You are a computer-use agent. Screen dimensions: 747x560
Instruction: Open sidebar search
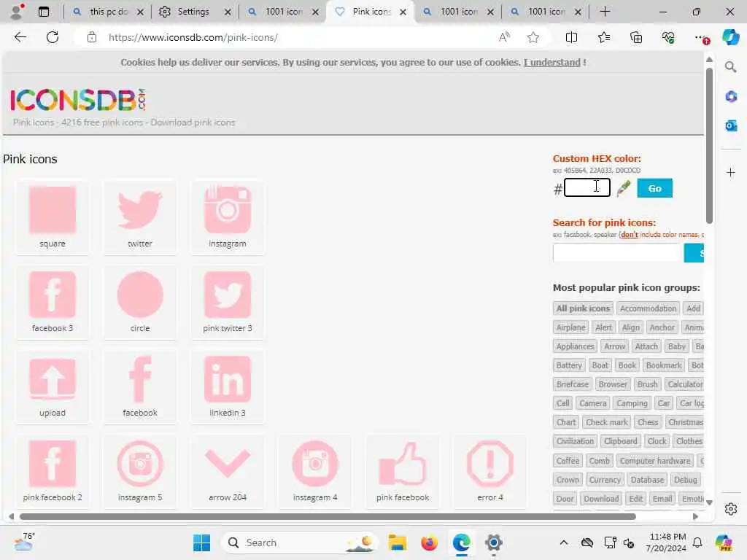[x=731, y=66]
